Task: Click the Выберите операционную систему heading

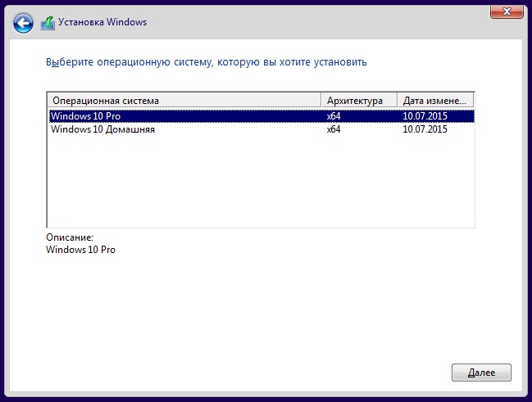Action: click(x=207, y=62)
